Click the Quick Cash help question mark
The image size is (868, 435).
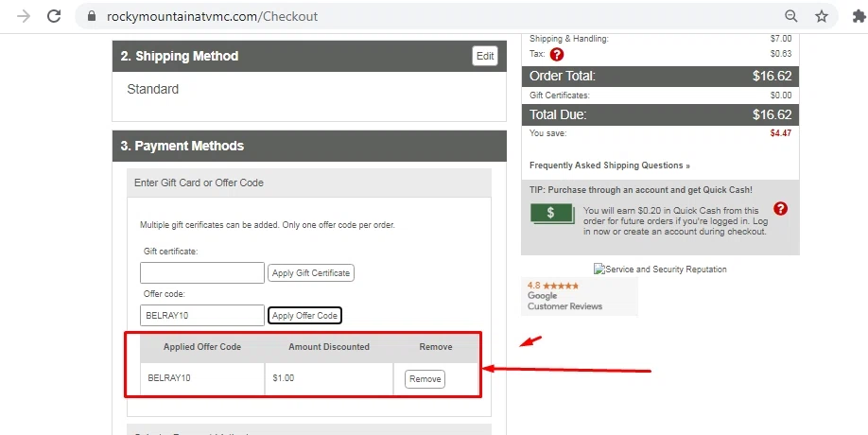(x=780, y=209)
